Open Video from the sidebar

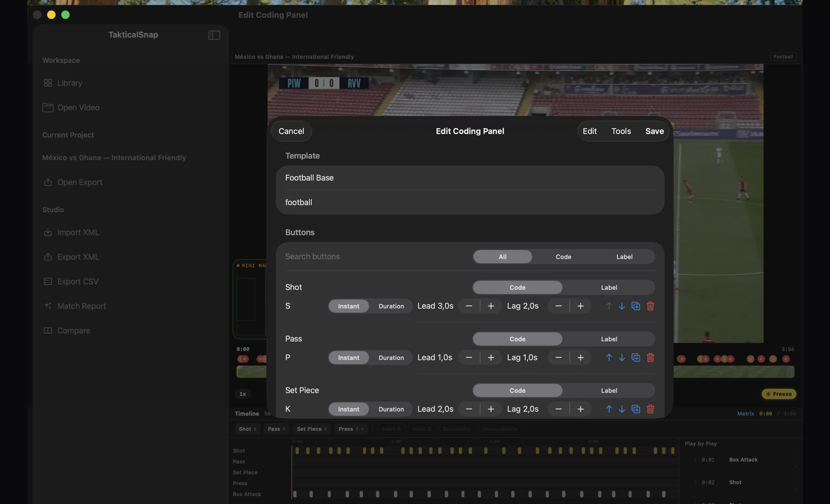[x=71, y=107]
